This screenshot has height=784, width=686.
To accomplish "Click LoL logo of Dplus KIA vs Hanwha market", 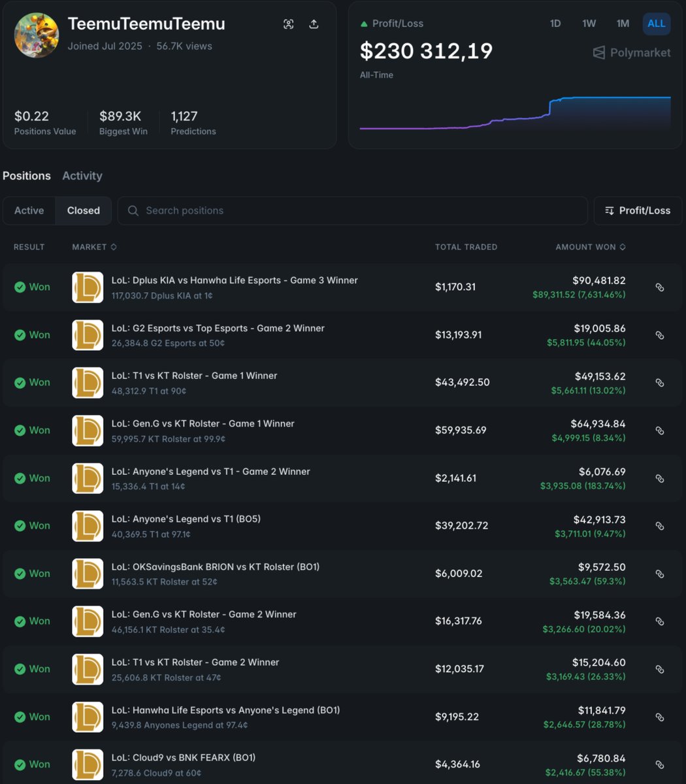I will (x=88, y=287).
